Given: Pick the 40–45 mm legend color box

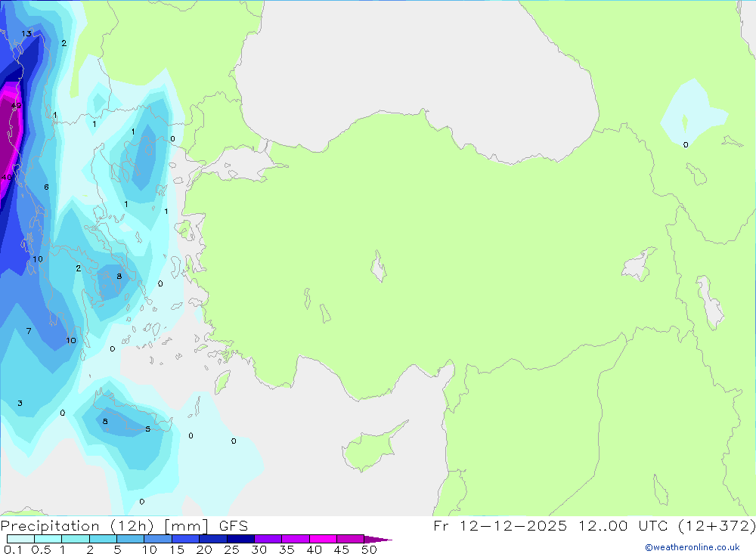Looking at the screenshot, I should [323, 539].
